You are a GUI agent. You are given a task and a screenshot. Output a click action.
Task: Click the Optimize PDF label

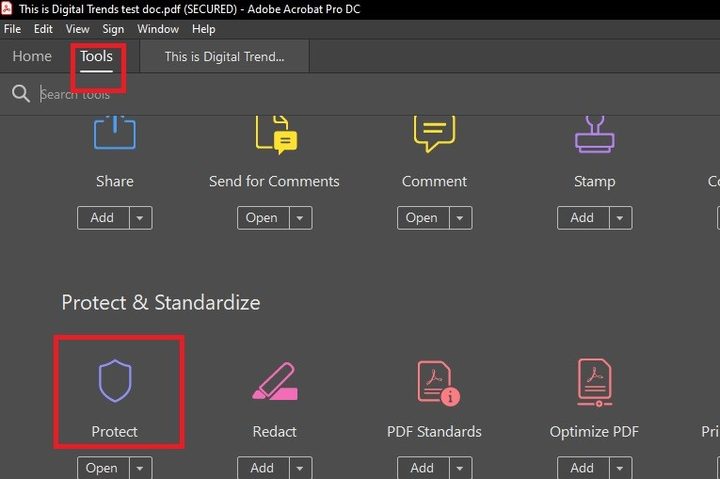[x=594, y=432]
